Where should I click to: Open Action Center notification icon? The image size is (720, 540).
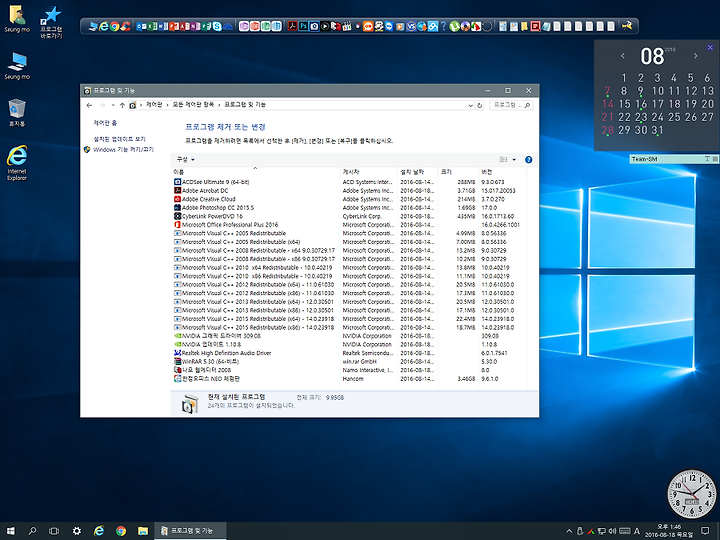pos(705,531)
